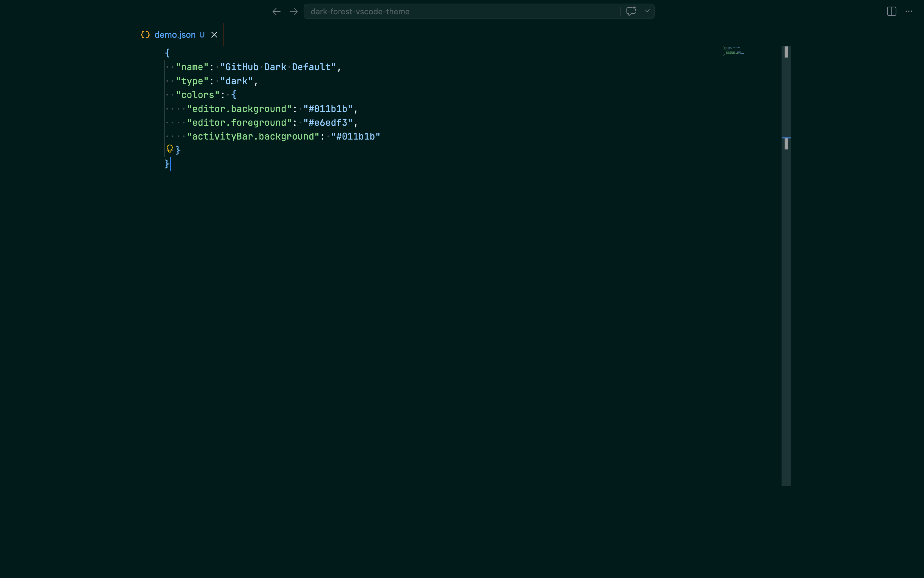Click the opening brace after "colors"
Image resolution: width=924 pixels, height=578 pixels.
tap(234, 95)
